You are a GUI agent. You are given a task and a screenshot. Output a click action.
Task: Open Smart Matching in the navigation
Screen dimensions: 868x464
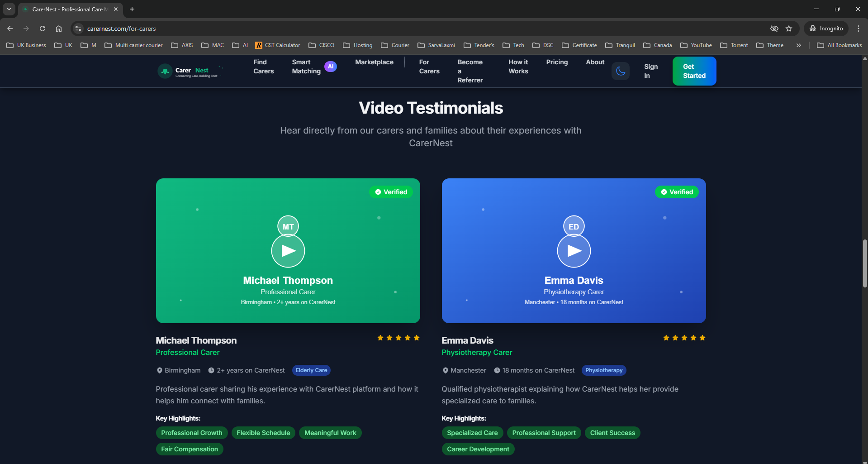[x=306, y=67]
